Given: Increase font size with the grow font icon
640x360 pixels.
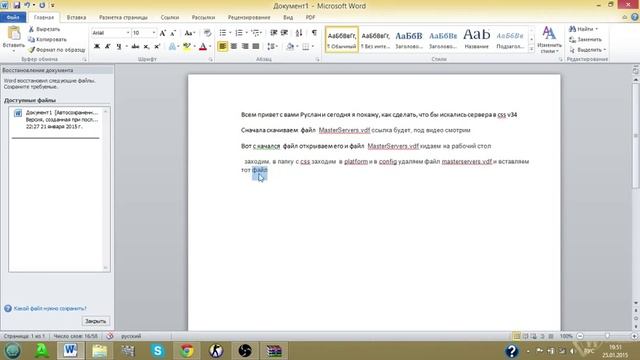Looking at the screenshot, I should [162, 33].
